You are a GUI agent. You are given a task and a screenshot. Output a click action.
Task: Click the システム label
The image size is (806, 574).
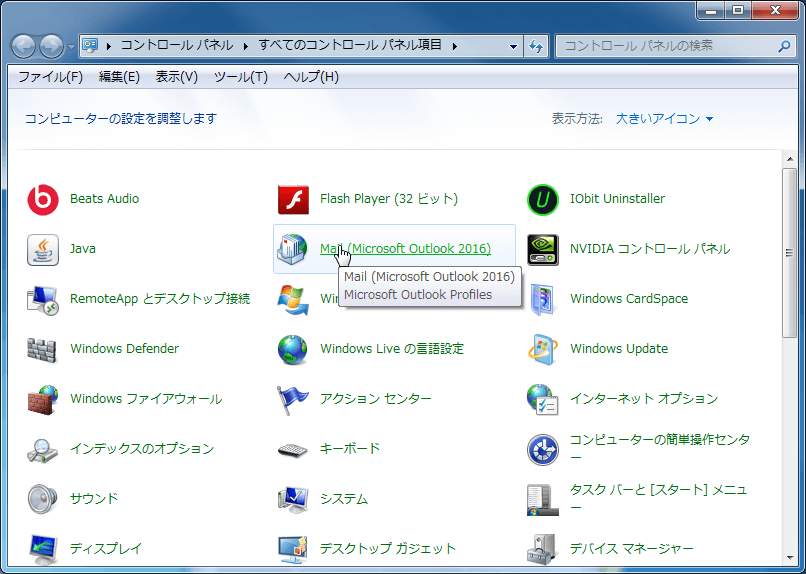tap(343, 498)
